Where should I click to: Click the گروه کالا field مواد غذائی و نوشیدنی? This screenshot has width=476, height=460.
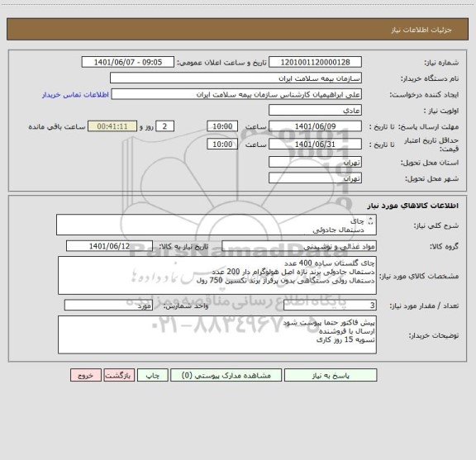(x=299, y=246)
